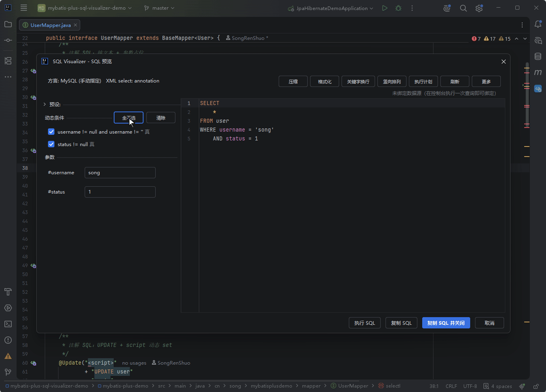Open the editor tabs options menu
The height and width of the screenshot is (392, 546).
click(522, 25)
